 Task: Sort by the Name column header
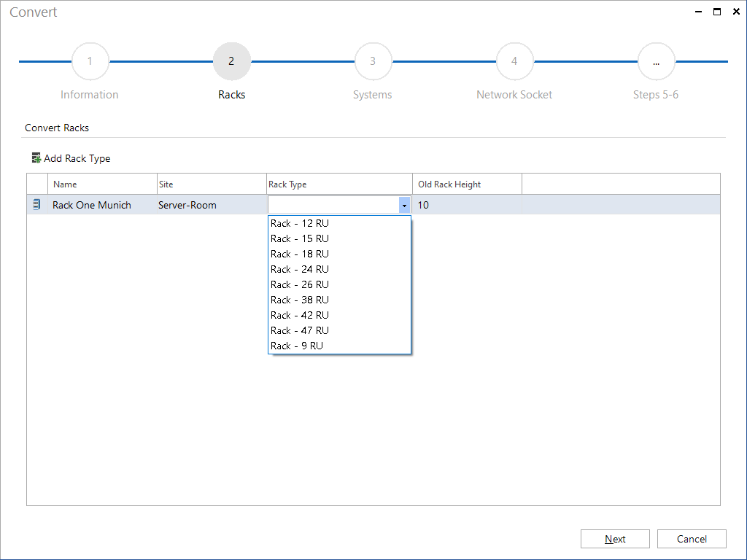coord(102,184)
